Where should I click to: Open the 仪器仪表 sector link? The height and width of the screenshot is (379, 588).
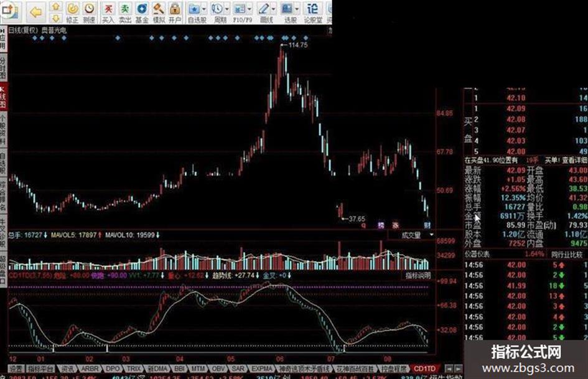pos(477,254)
